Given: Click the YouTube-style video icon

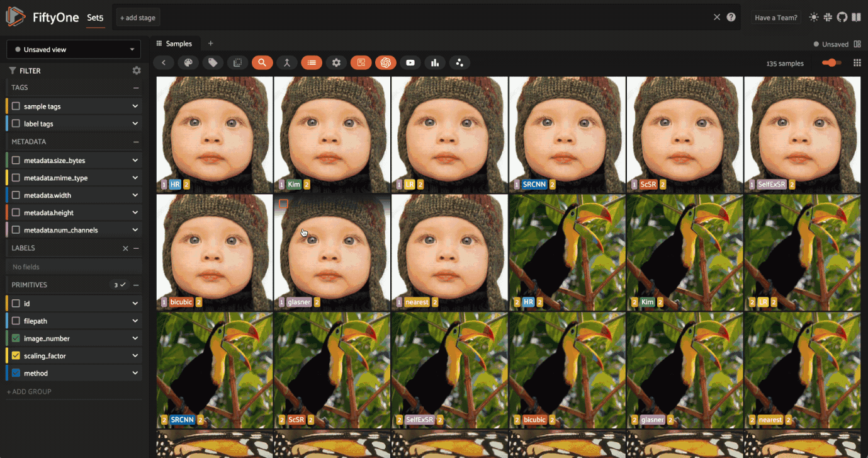Looking at the screenshot, I should pos(410,62).
